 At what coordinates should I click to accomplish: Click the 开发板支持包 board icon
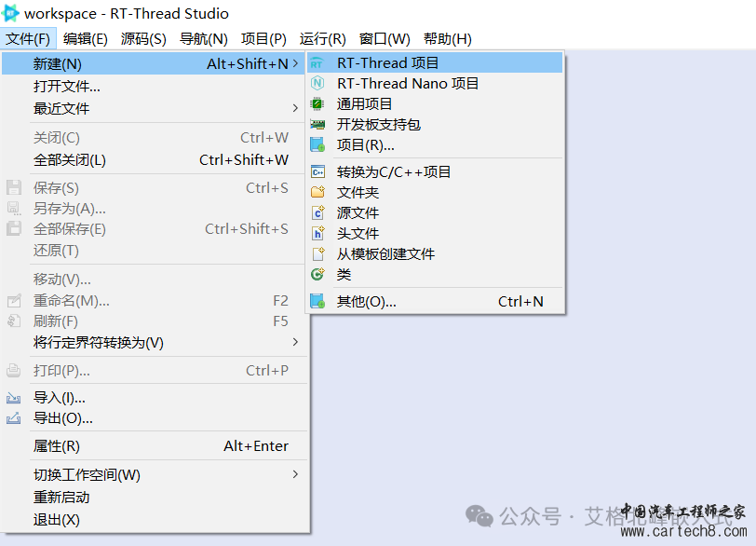317,125
